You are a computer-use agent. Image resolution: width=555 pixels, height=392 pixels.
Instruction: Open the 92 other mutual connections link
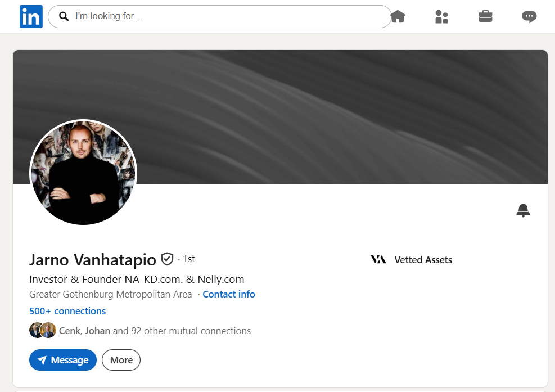click(x=155, y=331)
